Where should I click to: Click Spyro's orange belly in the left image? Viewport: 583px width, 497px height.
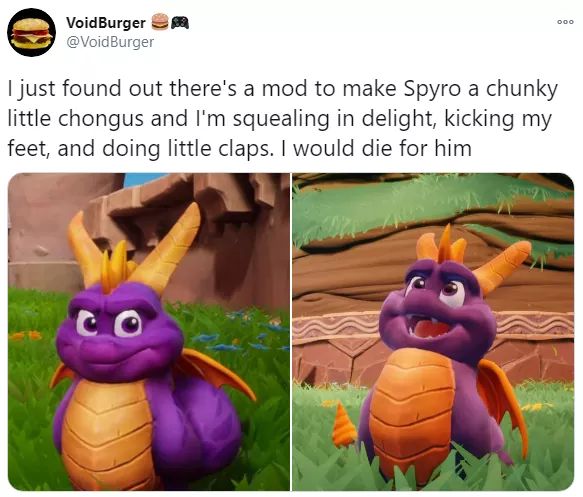[x=107, y=431]
